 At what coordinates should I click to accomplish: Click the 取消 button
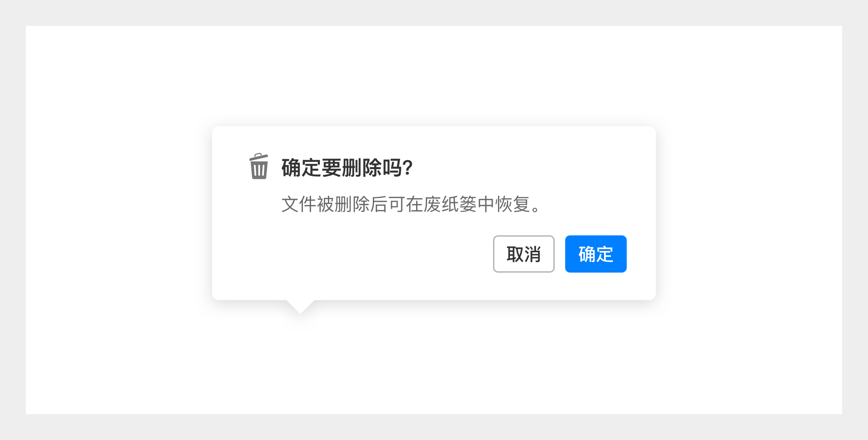(x=523, y=254)
